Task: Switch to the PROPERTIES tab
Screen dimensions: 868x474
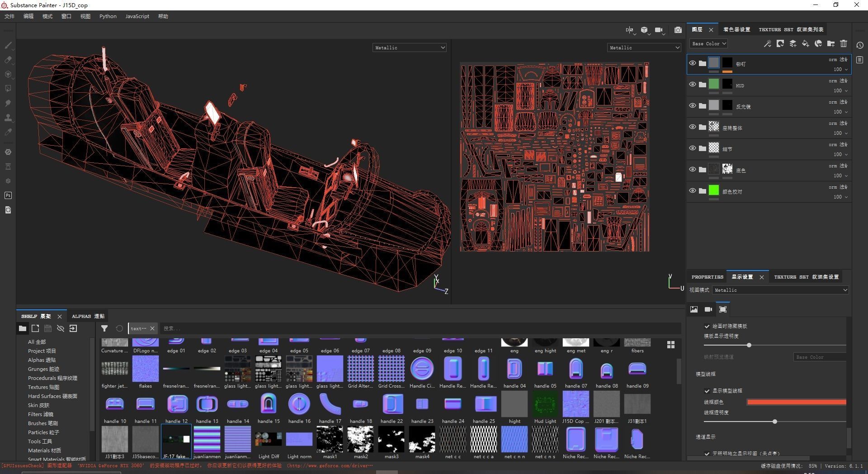Action: click(707, 277)
